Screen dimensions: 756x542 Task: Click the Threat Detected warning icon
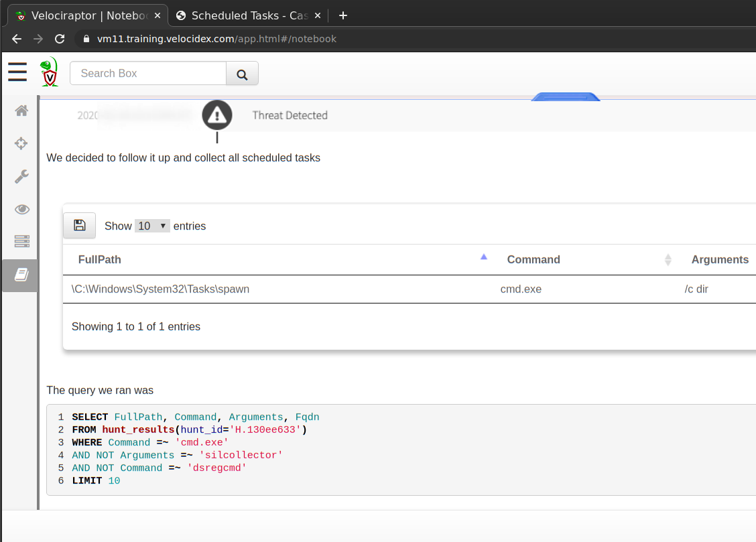[x=216, y=115]
